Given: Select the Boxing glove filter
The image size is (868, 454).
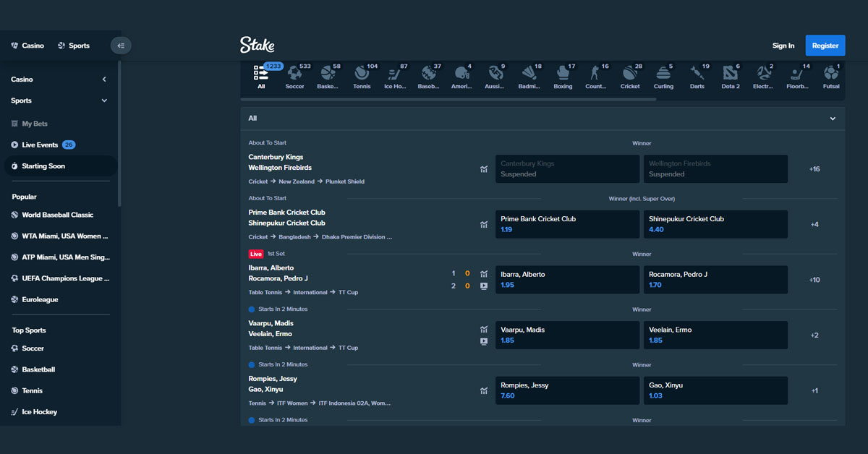Looking at the screenshot, I should pos(563,73).
